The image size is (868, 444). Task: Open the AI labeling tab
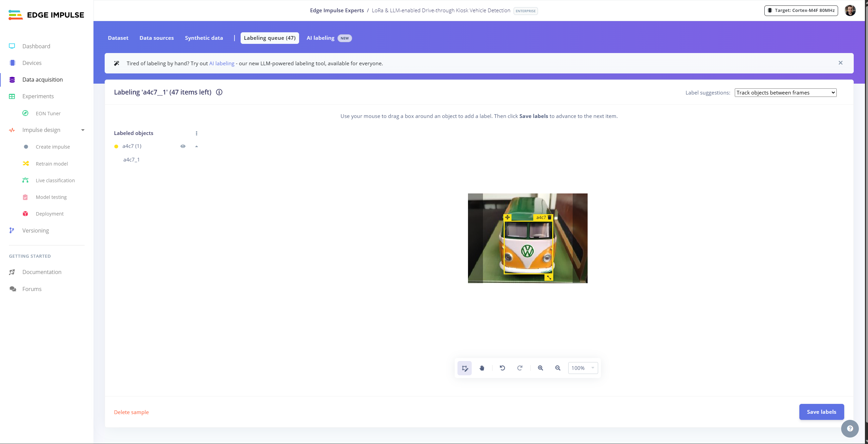coord(320,38)
